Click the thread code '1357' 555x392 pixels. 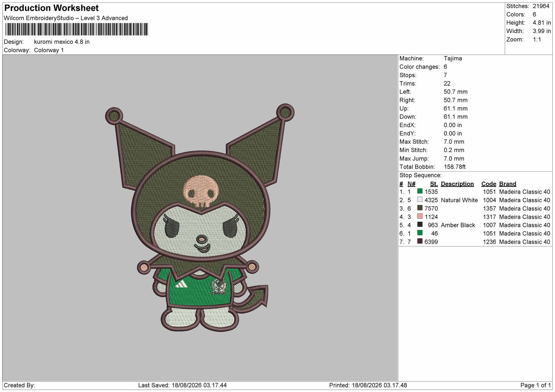click(x=489, y=209)
